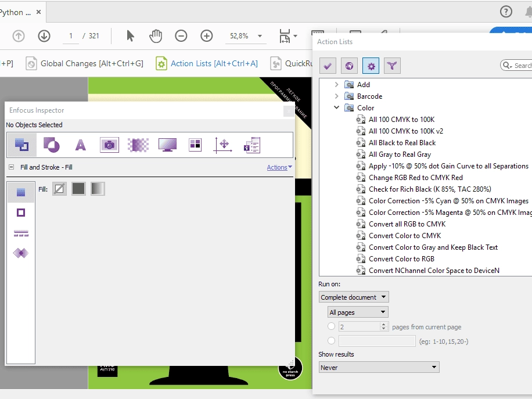532x399 pixels.
Task: Open the Actions dropdown link in Inspector
Action: (x=279, y=167)
